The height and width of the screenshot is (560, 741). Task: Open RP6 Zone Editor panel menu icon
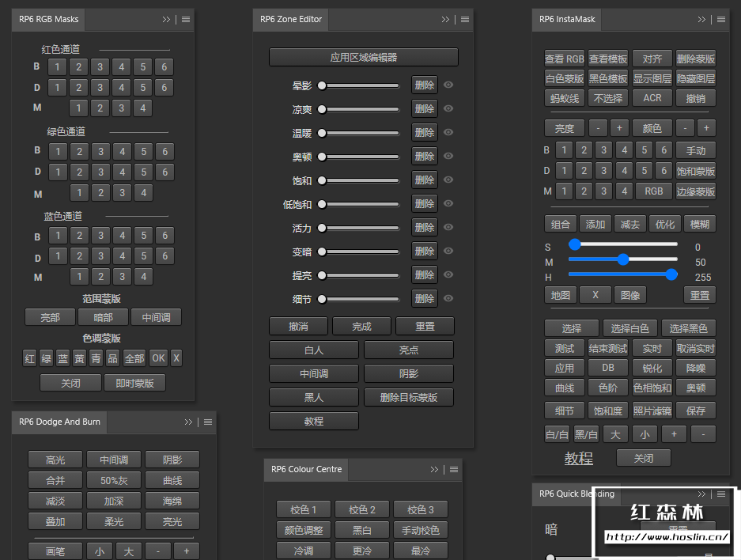pos(465,19)
